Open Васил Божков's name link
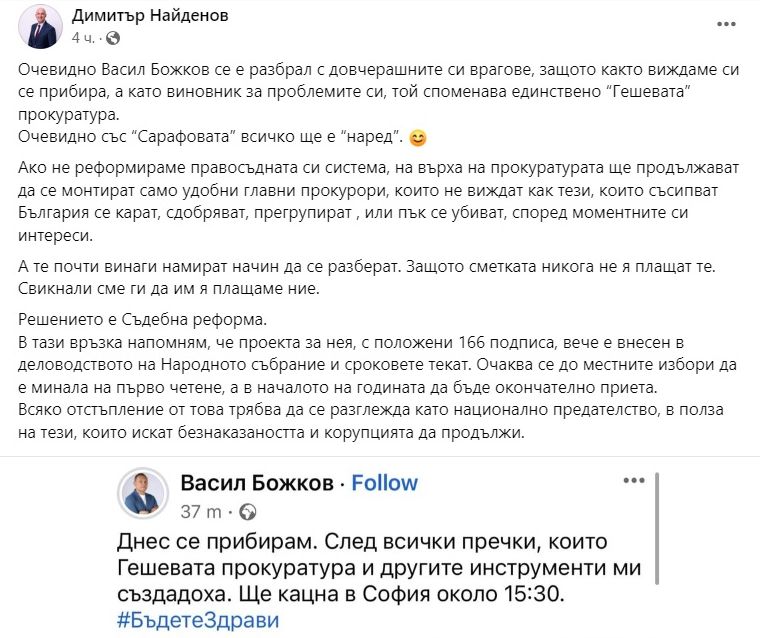 (x=254, y=483)
